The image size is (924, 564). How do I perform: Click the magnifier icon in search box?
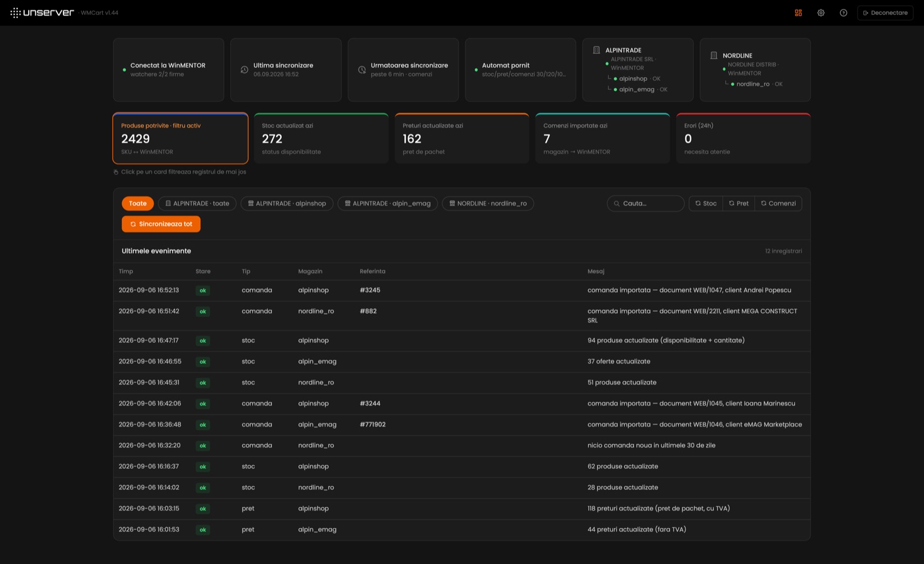[617, 203]
